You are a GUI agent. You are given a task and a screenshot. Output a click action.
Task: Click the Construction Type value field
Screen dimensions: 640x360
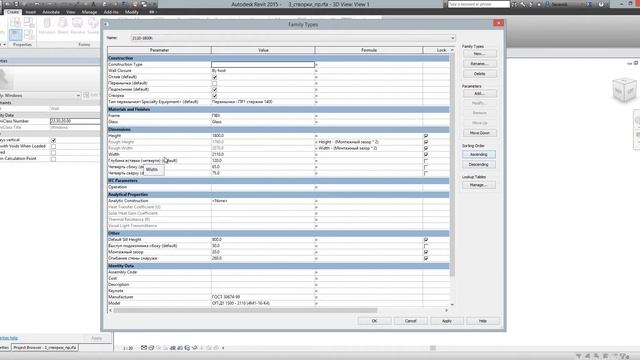click(x=263, y=64)
